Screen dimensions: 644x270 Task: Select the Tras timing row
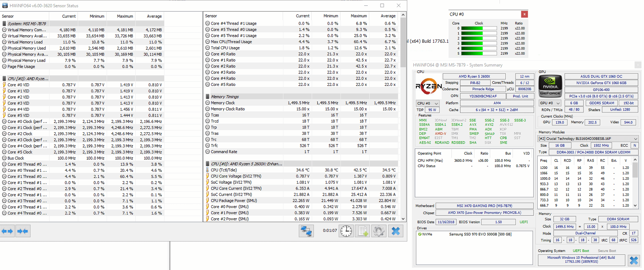[x=301, y=133]
